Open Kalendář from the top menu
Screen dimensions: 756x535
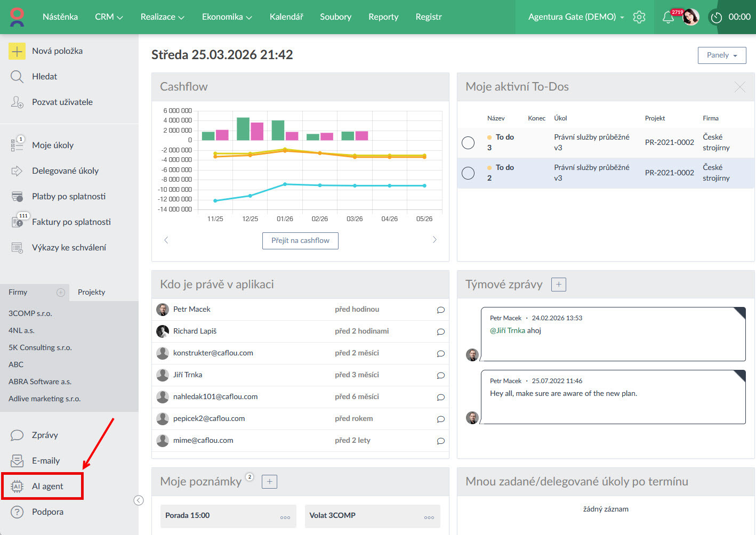click(x=286, y=17)
